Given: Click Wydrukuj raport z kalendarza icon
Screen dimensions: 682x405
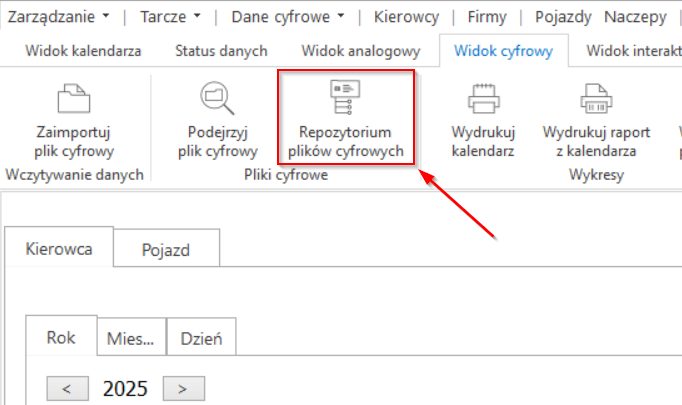Looking at the screenshot, I should tap(596, 99).
